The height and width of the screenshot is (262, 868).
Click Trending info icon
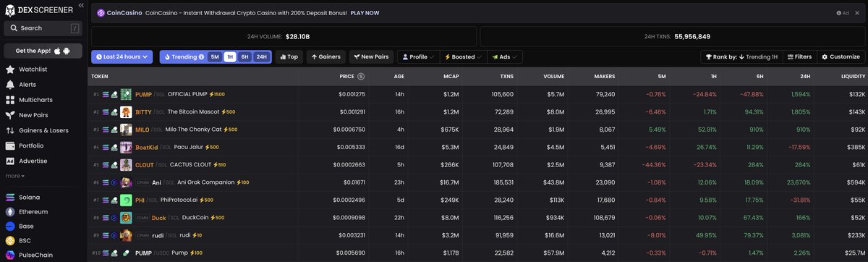coord(201,56)
